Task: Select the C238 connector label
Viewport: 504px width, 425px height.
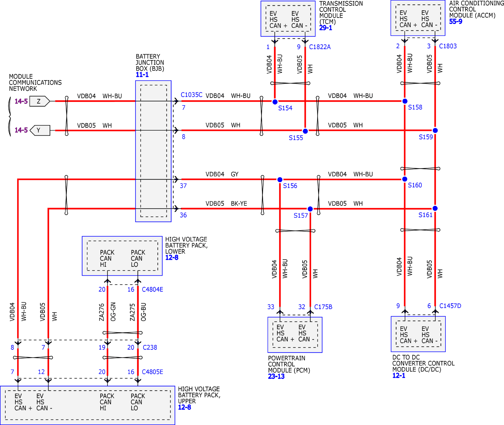Action: pos(150,347)
